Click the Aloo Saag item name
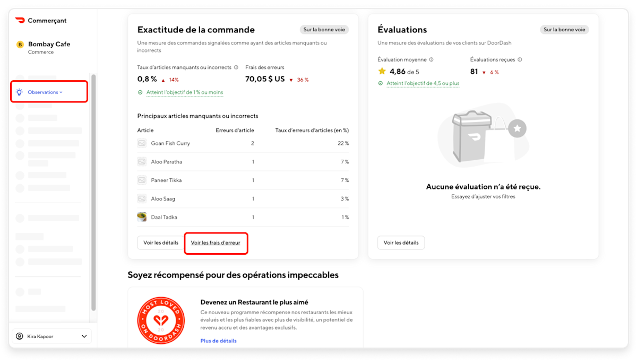Screen dimensions: 637x364 163,198
